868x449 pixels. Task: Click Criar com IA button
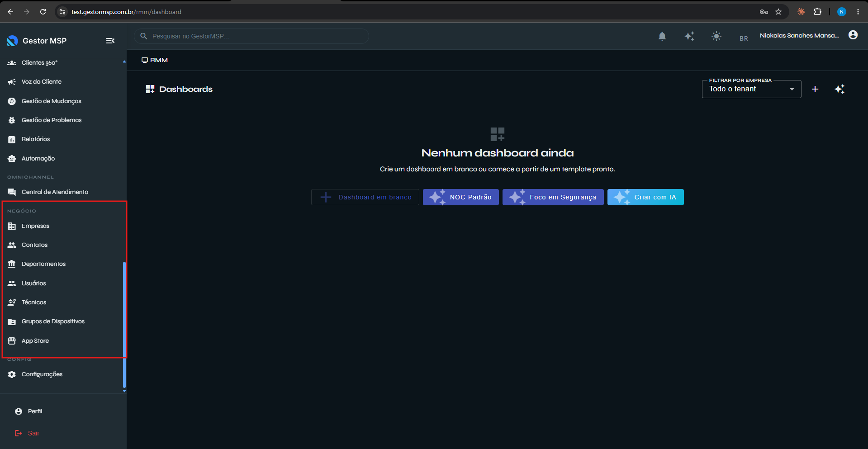point(645,197)
